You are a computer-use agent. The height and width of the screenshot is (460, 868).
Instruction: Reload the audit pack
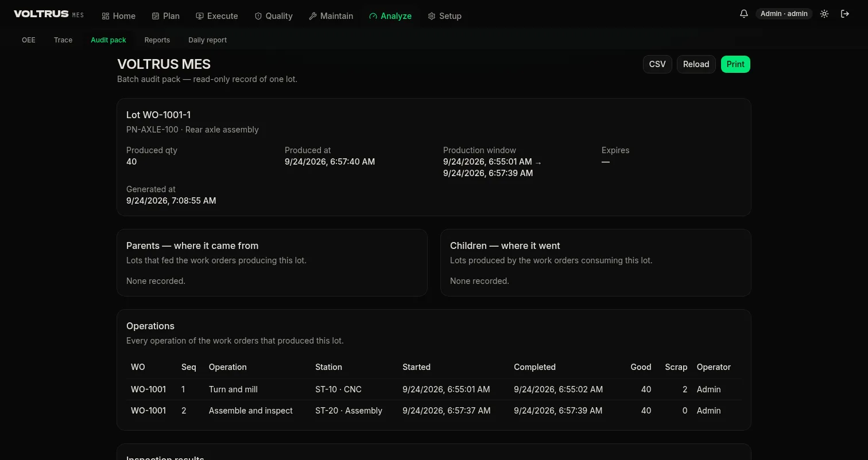pyautogui.click(x=696, y=64)
